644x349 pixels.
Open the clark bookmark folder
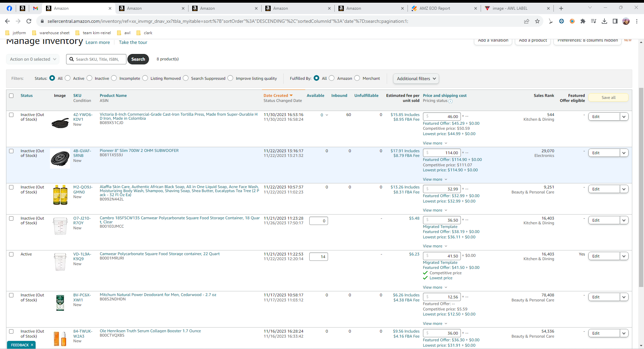pos(145,33)
